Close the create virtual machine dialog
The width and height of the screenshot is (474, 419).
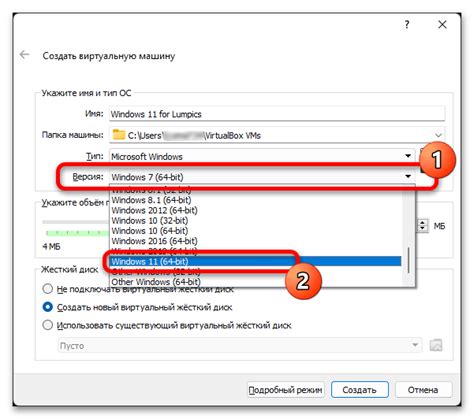point(442,24)
